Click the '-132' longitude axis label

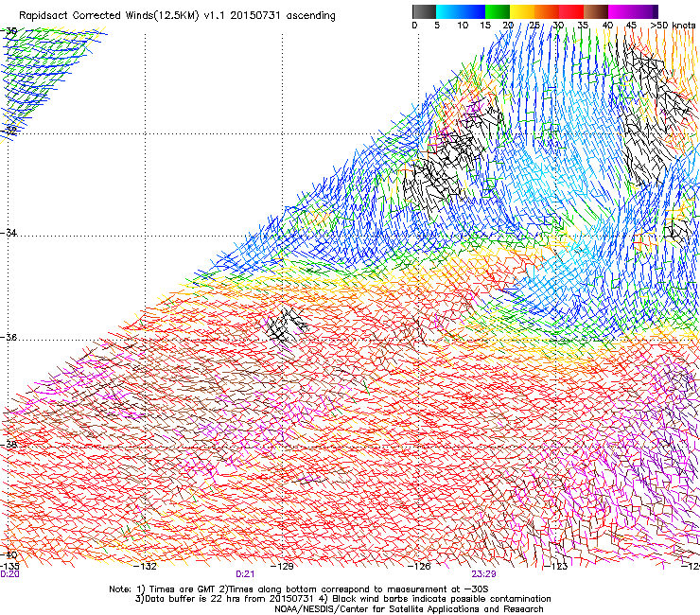(x=146, y=567)
